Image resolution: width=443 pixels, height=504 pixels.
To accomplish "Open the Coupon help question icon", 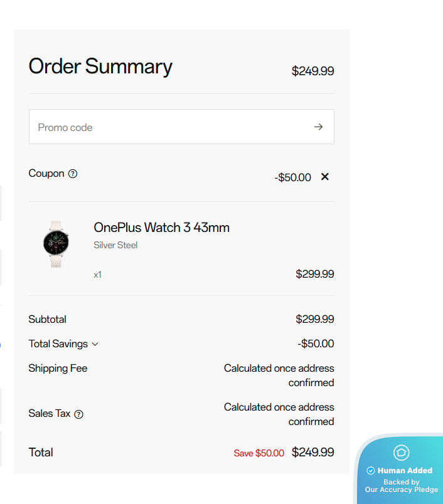I will (x=73, y=174).
